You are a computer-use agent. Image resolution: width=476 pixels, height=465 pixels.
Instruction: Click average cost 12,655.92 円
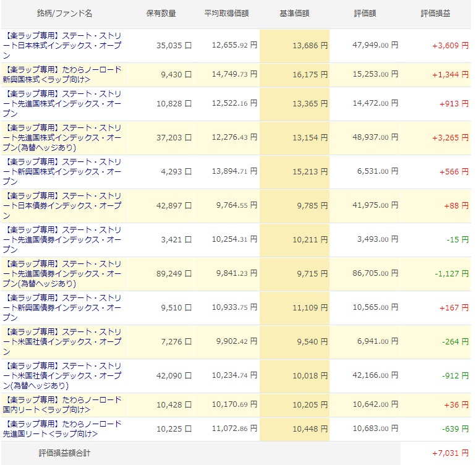click(234, 45)
